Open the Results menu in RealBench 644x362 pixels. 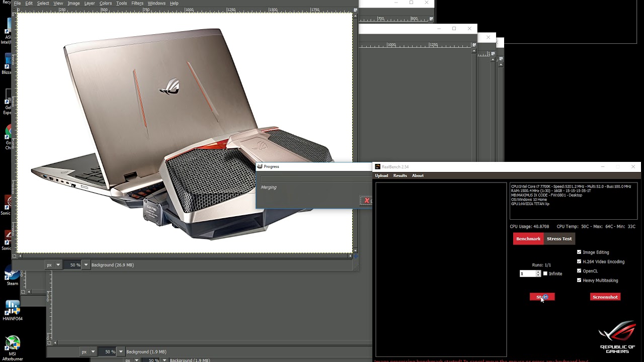[x=400, y=175]
